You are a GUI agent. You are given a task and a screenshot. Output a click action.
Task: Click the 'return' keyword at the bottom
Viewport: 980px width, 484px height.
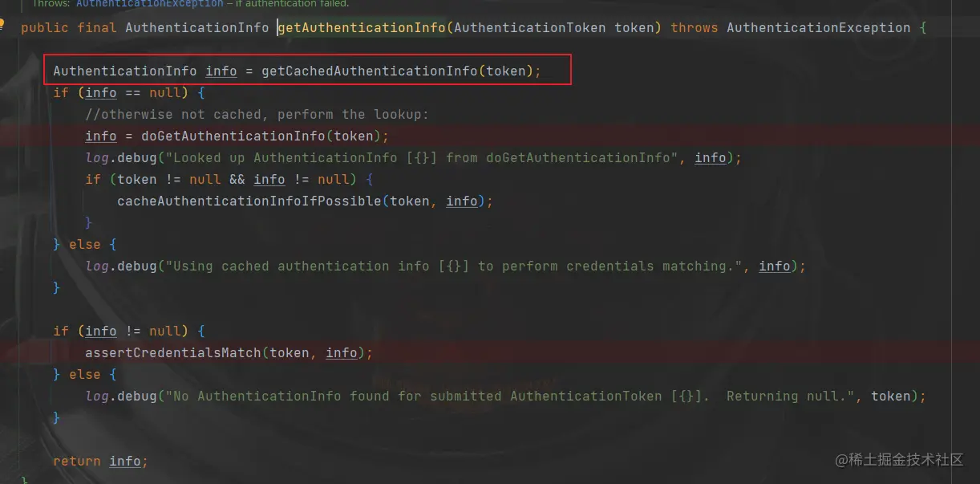tap(77, 461)
